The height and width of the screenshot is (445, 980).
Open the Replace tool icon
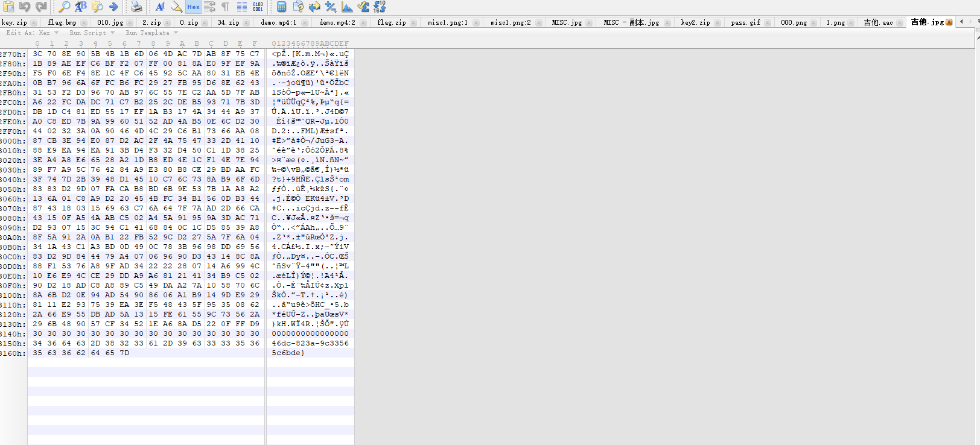pos(80,7)
